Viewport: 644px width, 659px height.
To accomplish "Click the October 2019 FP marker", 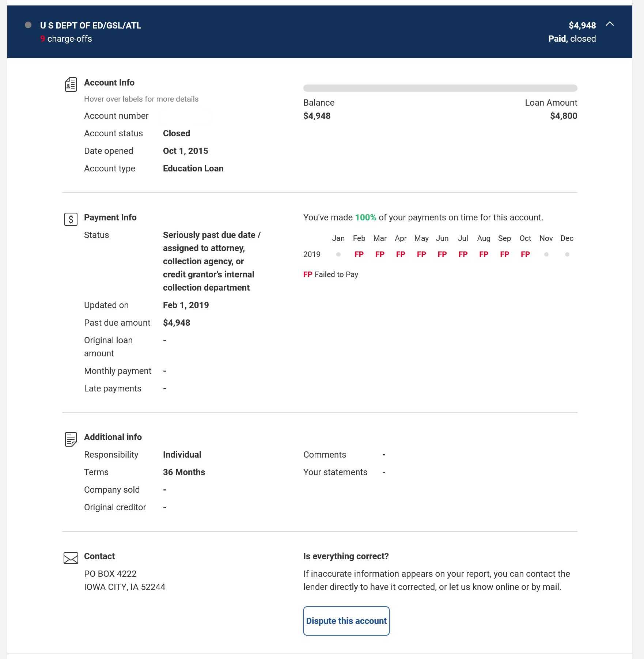I will click(525, 254).
